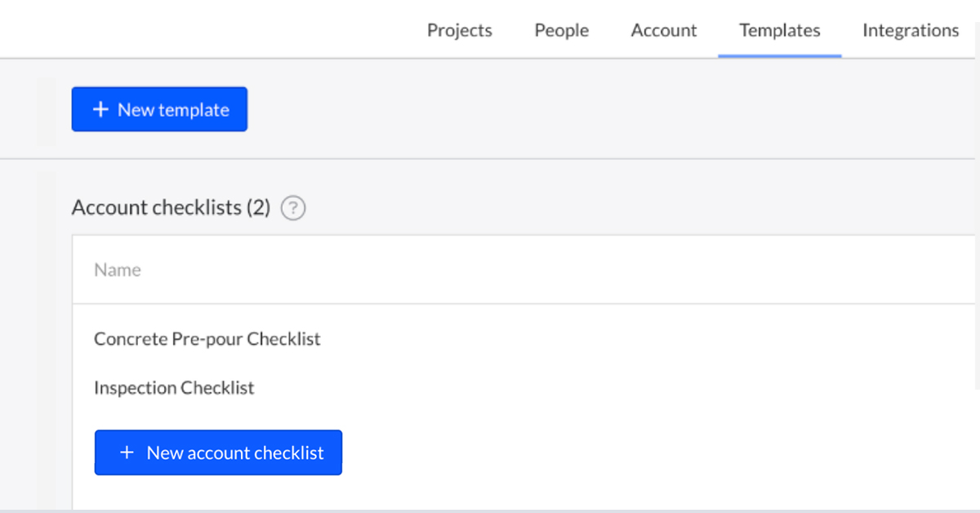
Task: Click the Account checklists (2) heading
Action: (170, 207)
